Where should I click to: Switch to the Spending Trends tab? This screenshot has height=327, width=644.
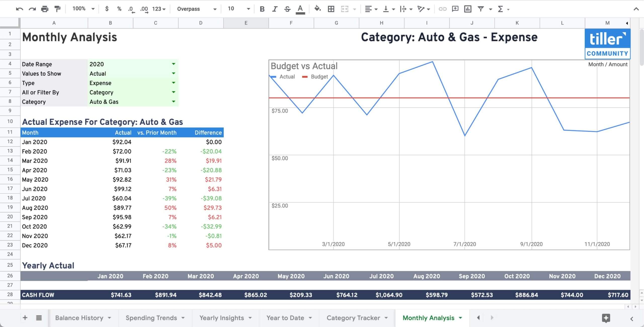155,318
